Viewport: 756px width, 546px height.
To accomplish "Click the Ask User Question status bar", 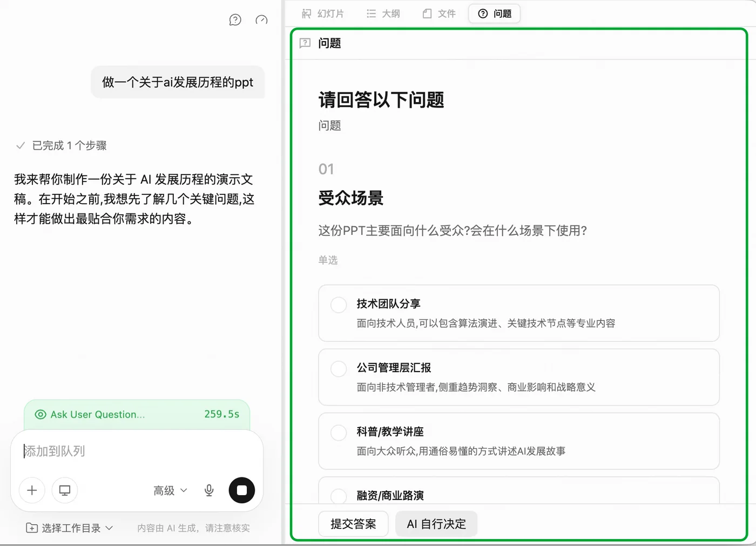I will (x=137, y=415).
